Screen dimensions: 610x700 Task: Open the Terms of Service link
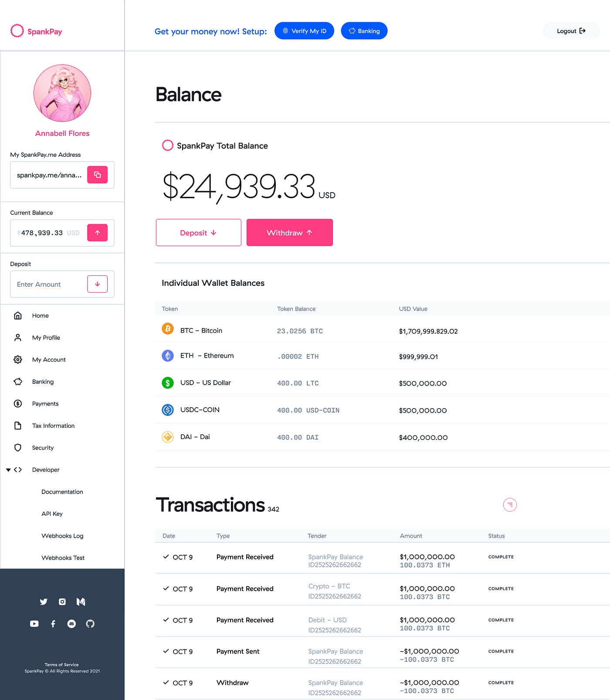tap(62, 665)
